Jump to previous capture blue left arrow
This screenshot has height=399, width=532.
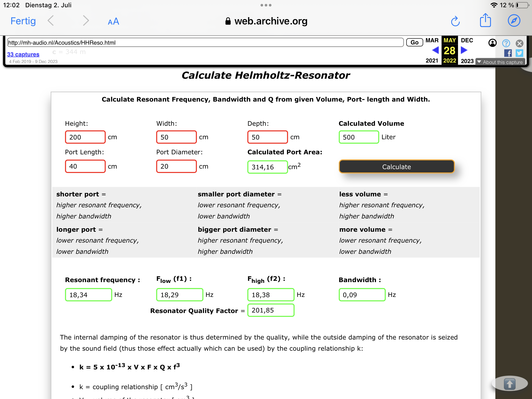point(435,50)
